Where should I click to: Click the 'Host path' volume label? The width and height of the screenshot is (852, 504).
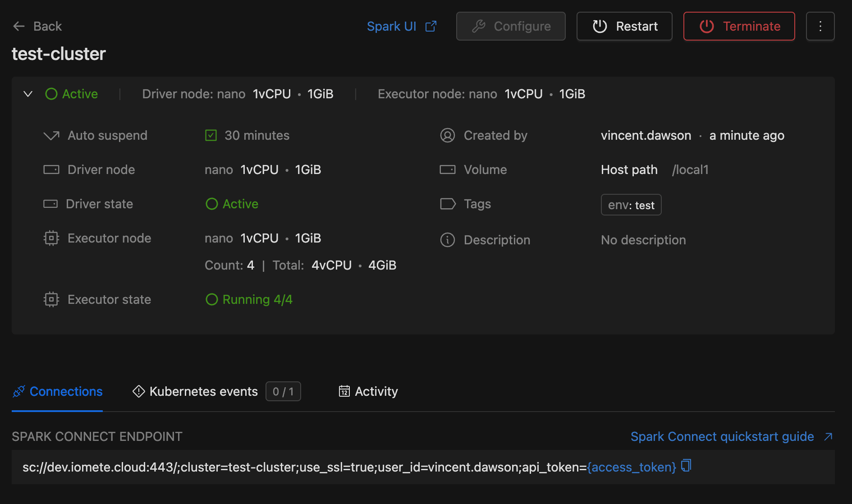[629, 170]
